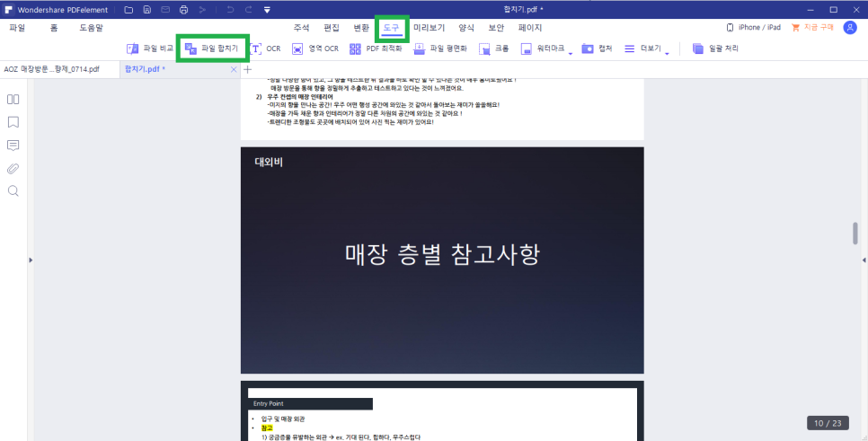This screenshot has height=441, width=868.
Task: Switch to the 미리보기 tab
Action: coord(429,28)
